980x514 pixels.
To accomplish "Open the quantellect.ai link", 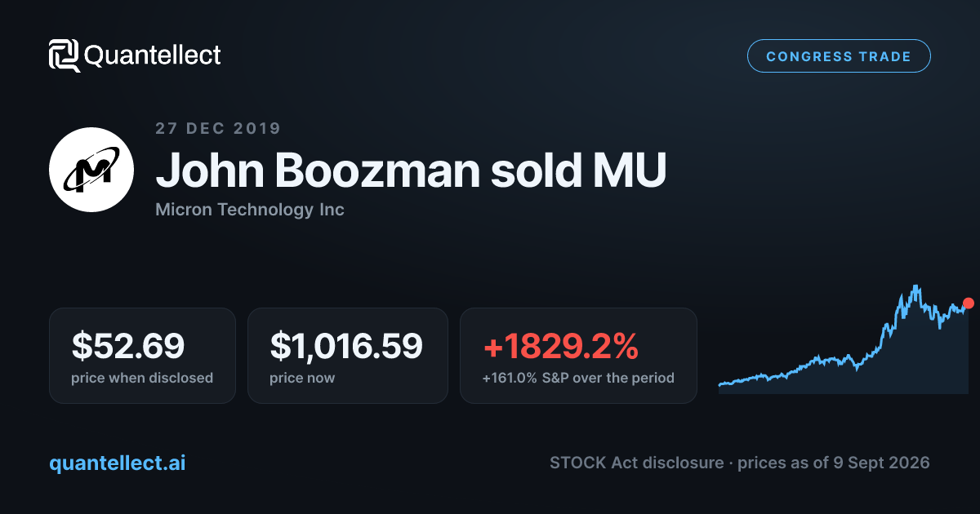I will pyautogui.click(x=118, y=463).
